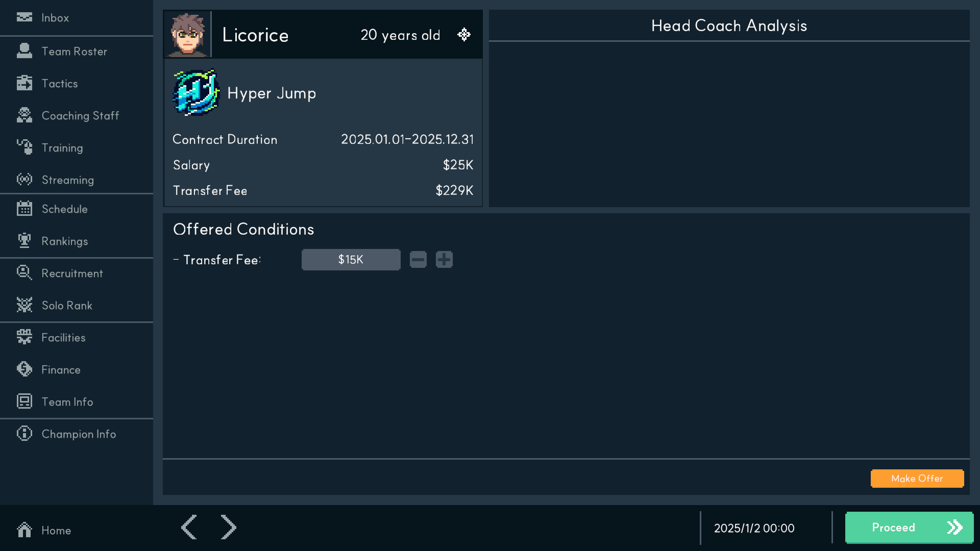Viewport: 980px width, 551px height.
Task: Click the Streaming broadcast icon
Action: click(24, 180)
